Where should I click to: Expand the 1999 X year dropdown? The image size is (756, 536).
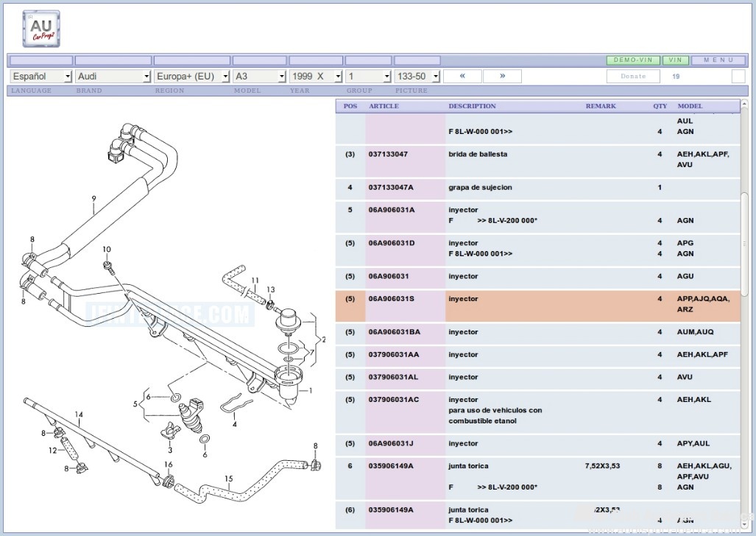click(x=316, y=77)
